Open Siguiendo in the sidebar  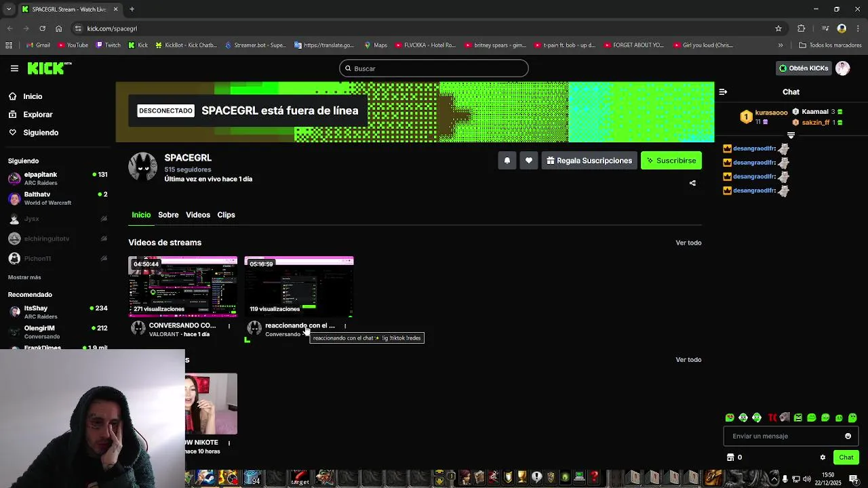click(x=33, y=133)
